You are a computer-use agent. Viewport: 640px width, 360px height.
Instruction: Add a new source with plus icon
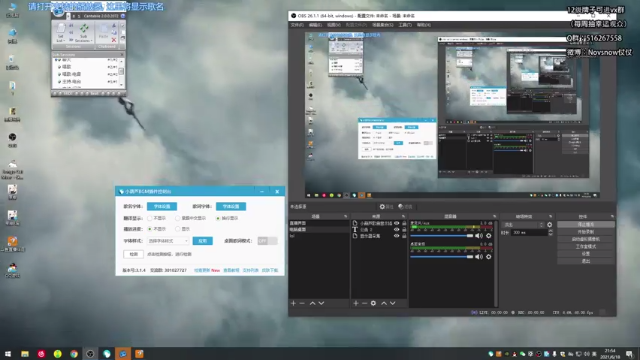pyautogui.click(x=356, y=303)
